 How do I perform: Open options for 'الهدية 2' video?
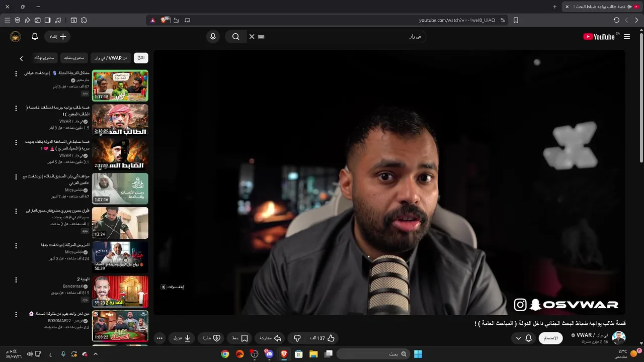click(16, 280)
